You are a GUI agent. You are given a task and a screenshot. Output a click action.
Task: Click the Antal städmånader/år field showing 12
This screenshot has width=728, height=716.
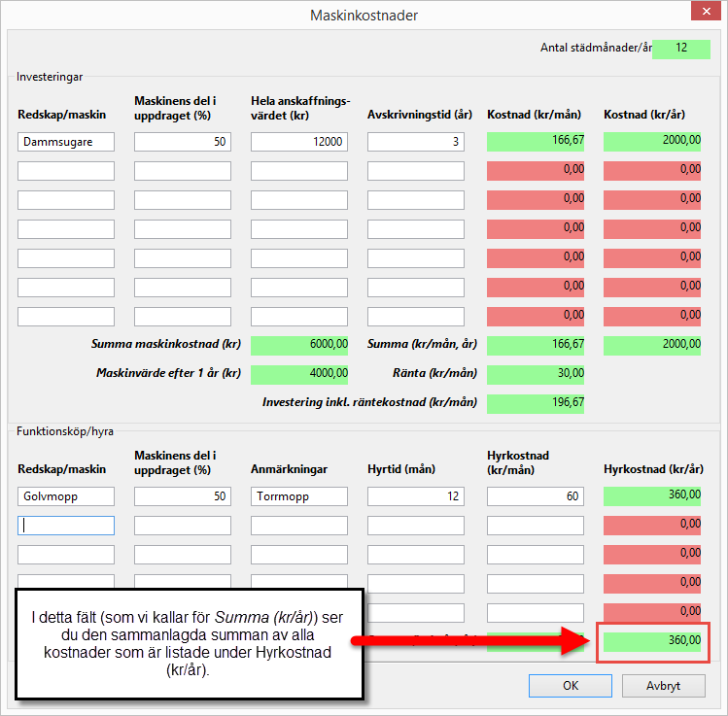coord(681,49)
